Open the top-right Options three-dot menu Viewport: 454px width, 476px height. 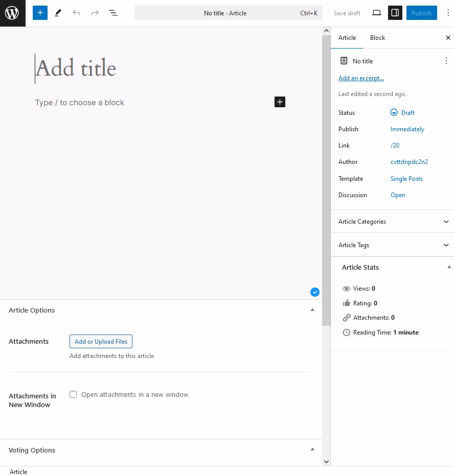(448, 13)
